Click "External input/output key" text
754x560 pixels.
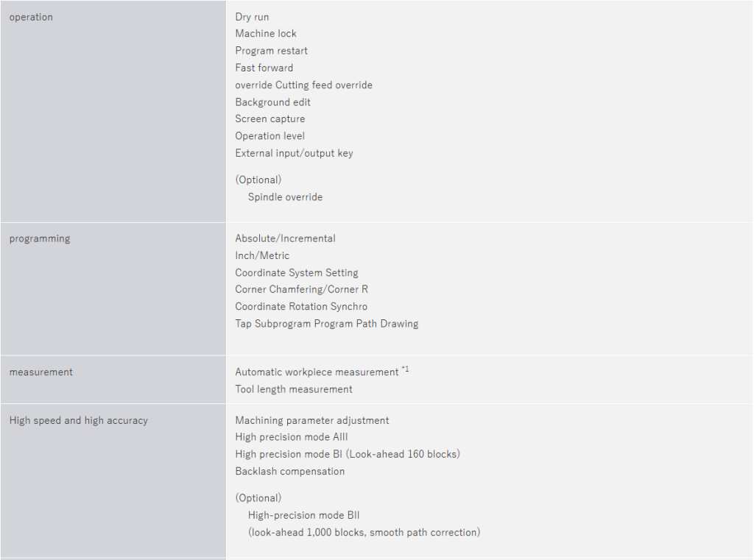295,153
